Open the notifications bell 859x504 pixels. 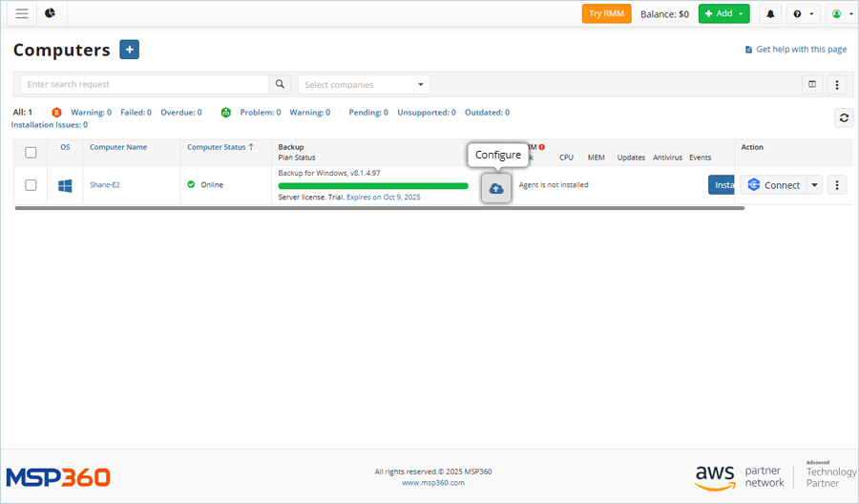pos(770,14)
